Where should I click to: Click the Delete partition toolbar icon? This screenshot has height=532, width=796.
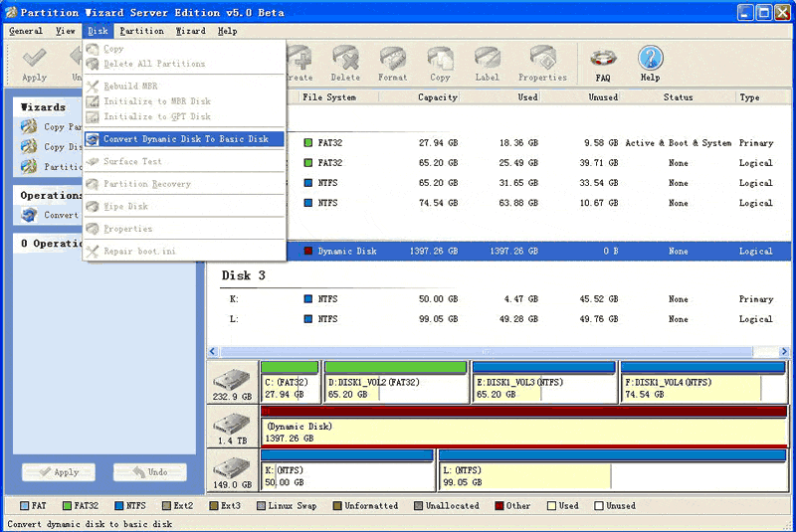coord(345,58)
